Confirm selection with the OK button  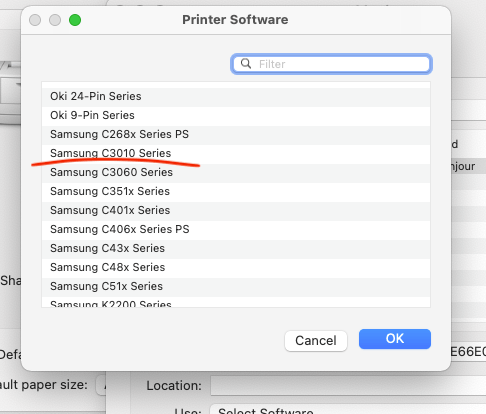[395, 339]
